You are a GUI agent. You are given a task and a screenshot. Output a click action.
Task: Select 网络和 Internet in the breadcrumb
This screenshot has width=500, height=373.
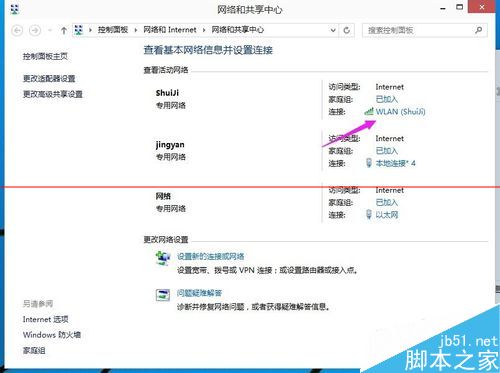[170, 30]
